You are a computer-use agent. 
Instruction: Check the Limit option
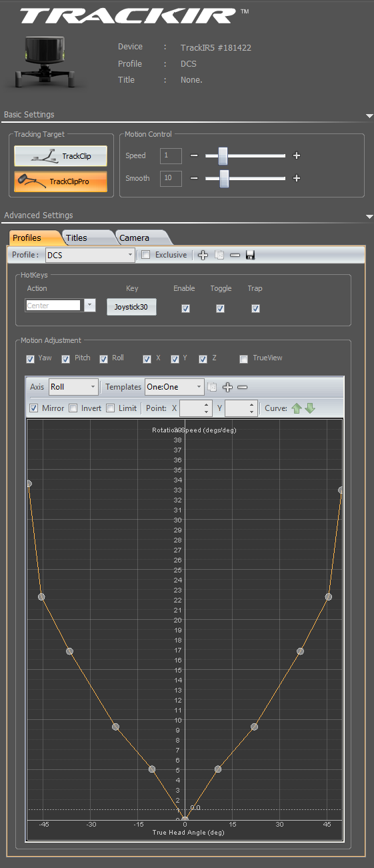click(111, 408)
